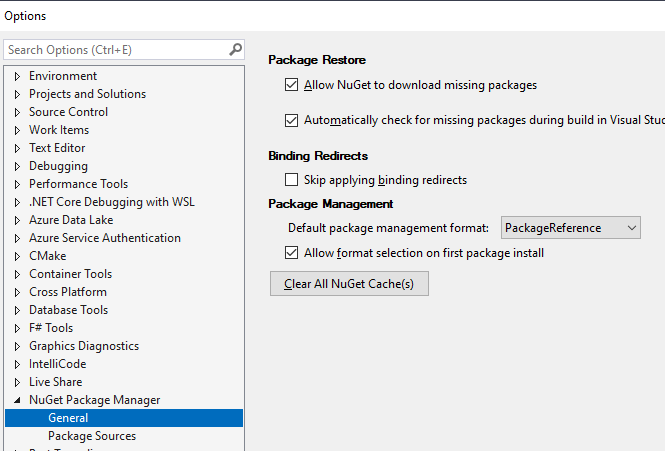Expand the IntelliCode node
665x451 pixels.
[17, 364]
